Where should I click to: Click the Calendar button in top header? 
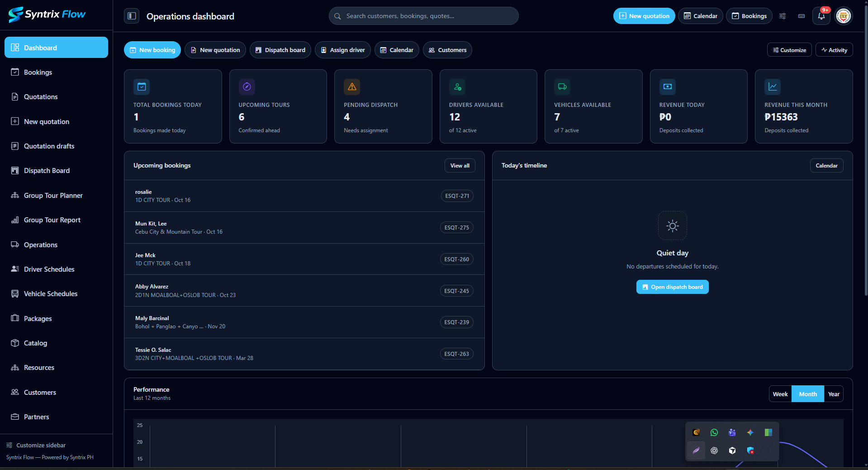click(x=700, y=16)
